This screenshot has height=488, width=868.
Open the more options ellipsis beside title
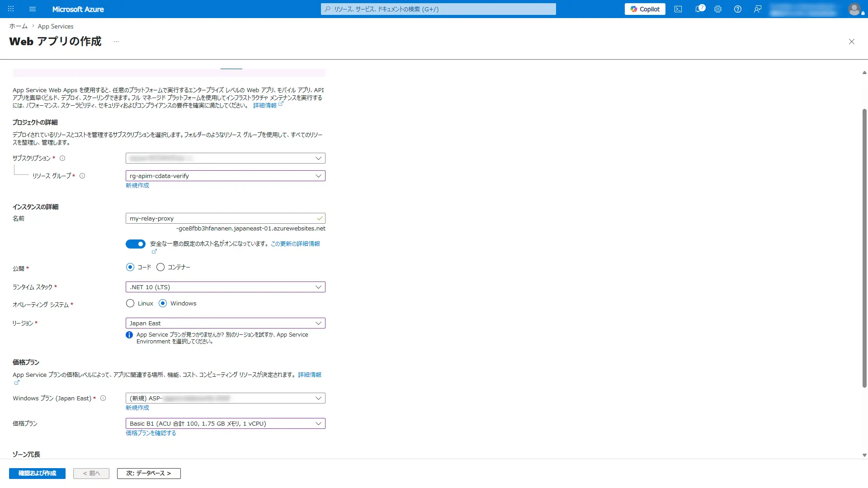pyautogui.click(x=116, y=42)
